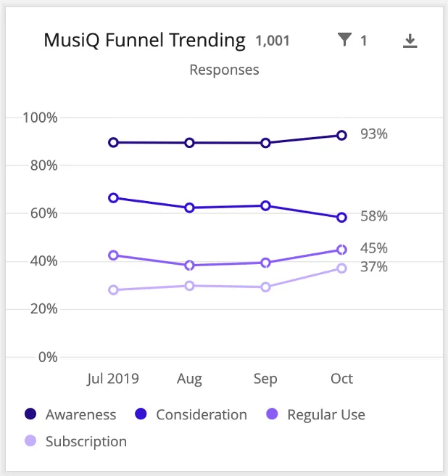Toggle Regular Use series in legend
The height and width of the screenshot is (476, 448).
click(x=325, y=415)
